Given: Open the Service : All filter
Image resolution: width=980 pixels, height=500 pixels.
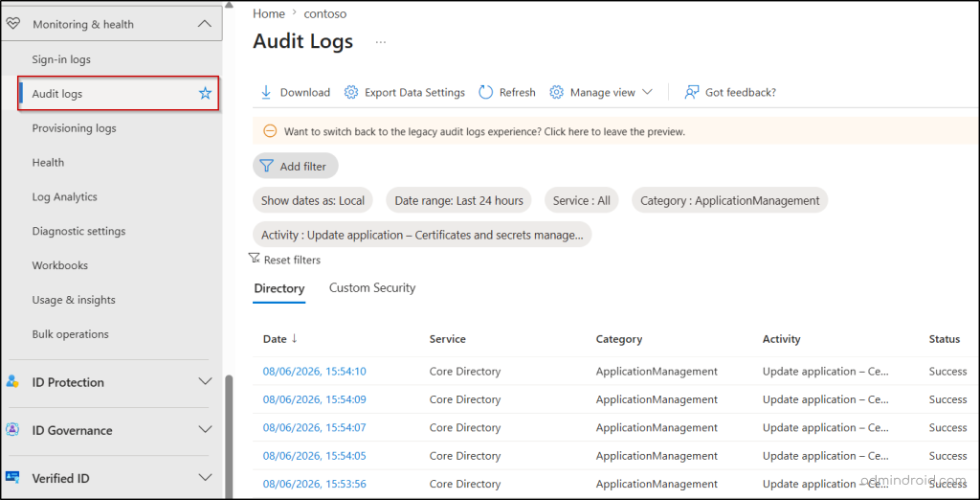Looking at the screenshot, I should pos(581,201).
